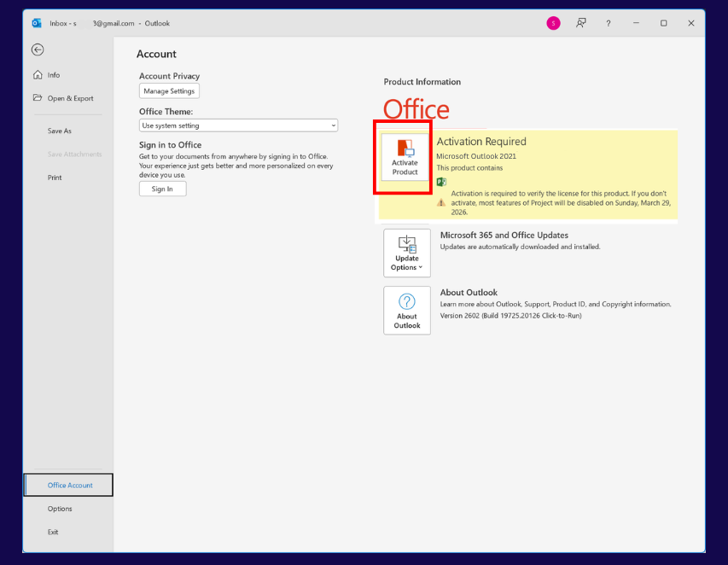Click the pink user avatar icon

click(553, 23)
